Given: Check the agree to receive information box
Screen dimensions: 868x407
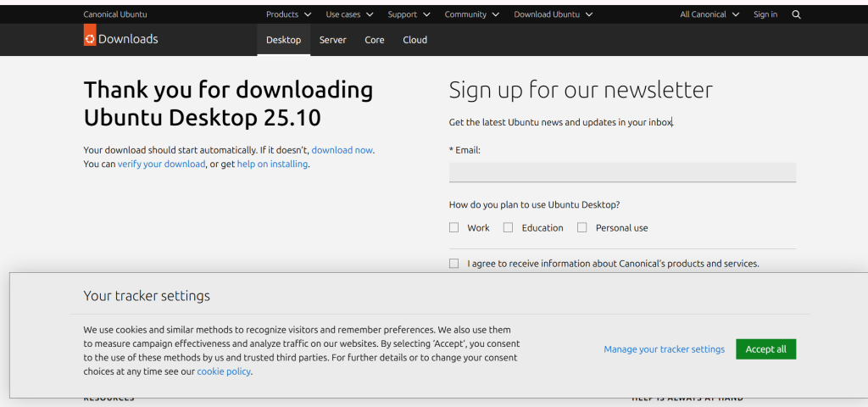Looking at the screenshot, I should pos(453,264).
